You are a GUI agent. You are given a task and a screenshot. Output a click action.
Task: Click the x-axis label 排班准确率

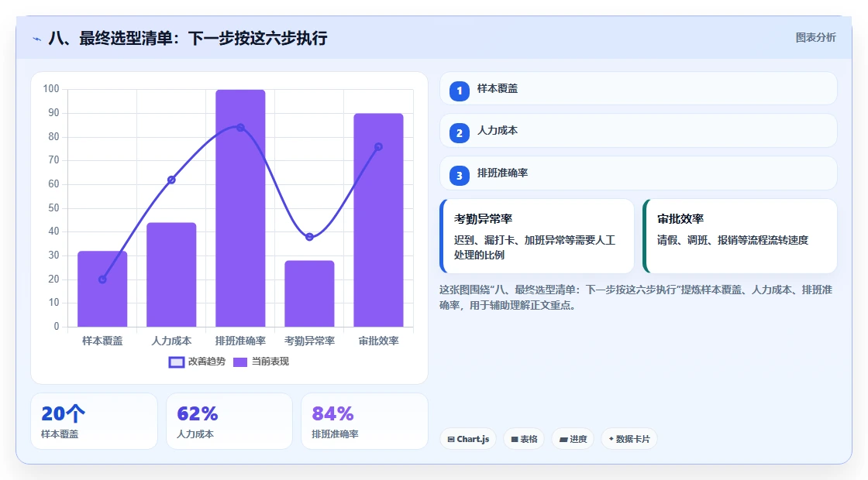pos(240,341)
